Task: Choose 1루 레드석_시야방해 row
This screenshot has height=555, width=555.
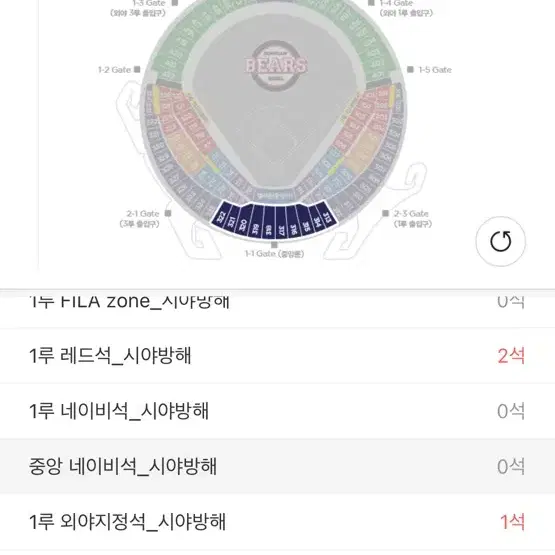Action: coord(278,356)
